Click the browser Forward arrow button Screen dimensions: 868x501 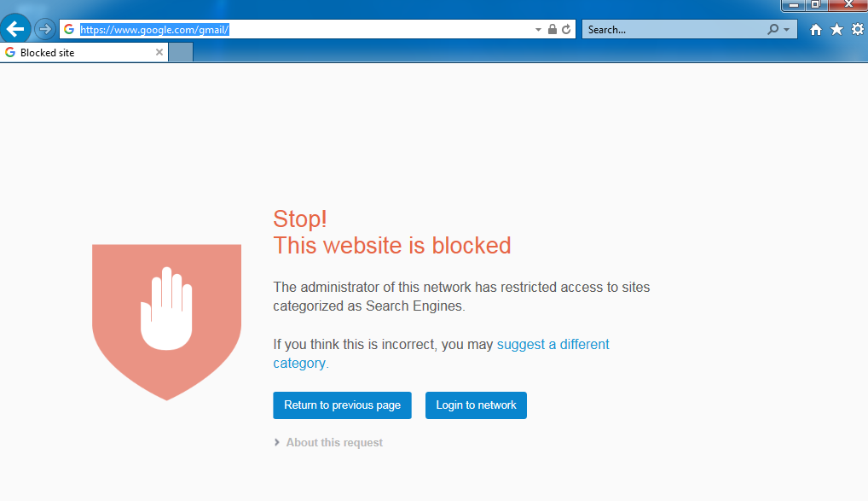click(x=45, y=29)
